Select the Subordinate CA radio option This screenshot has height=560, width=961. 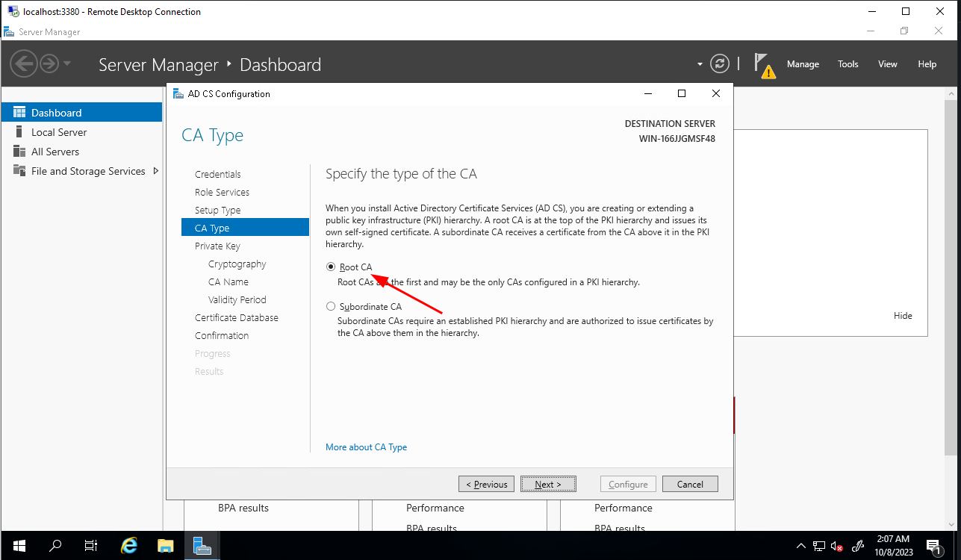(331, 306)
